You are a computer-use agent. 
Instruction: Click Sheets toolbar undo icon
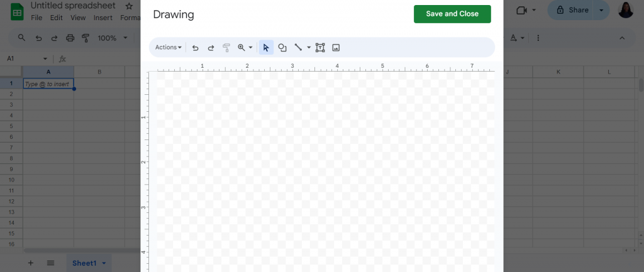pyautogui.click(x=38, y=38)
